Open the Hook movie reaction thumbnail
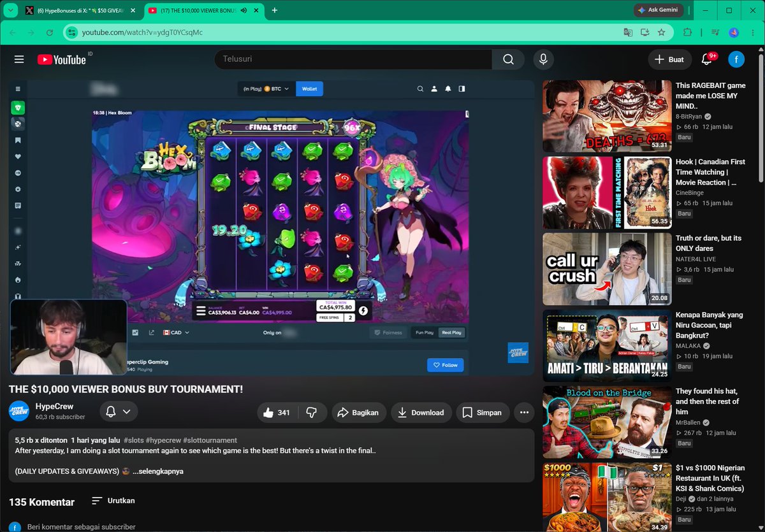 [607, 192]
